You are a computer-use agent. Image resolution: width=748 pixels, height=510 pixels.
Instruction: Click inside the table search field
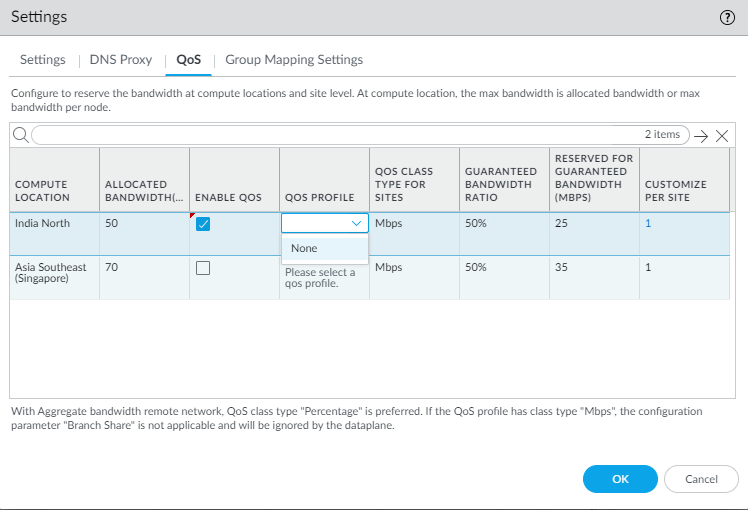(330, 135)
